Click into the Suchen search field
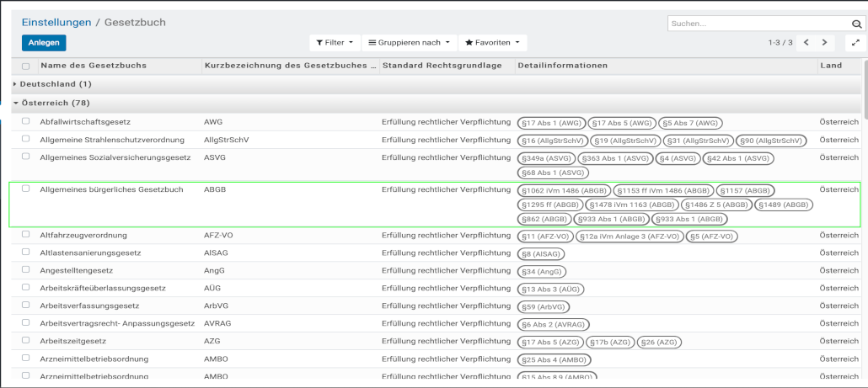The image size is (868, 388). (x=757, y=24)
